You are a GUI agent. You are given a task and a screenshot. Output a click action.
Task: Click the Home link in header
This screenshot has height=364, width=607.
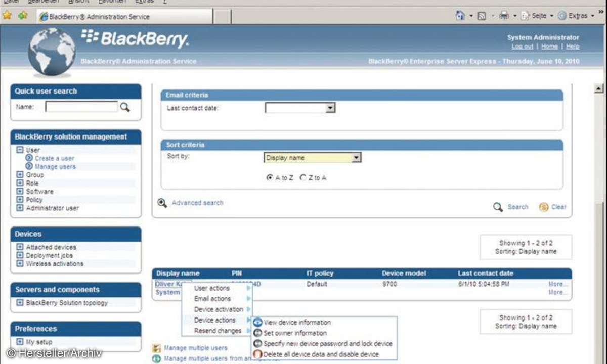click(x=549, y=47)
